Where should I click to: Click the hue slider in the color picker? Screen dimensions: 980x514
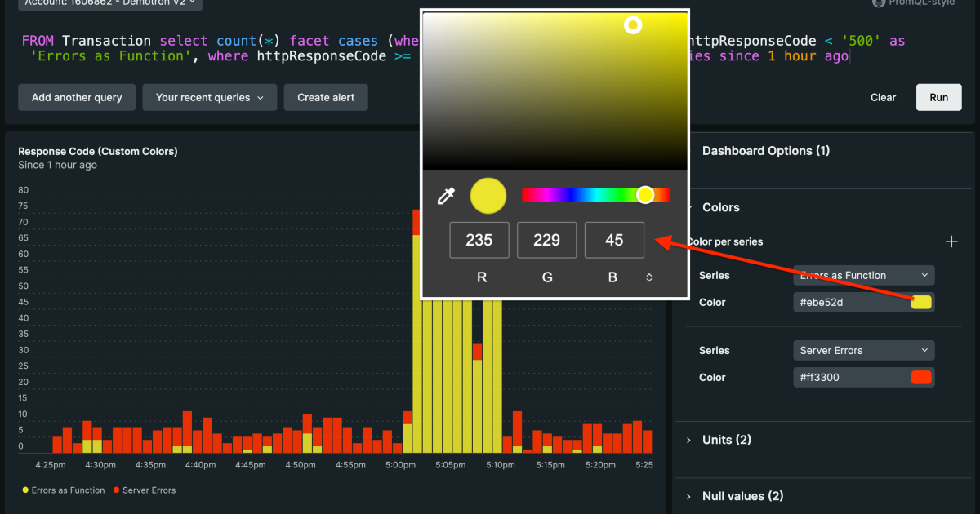pyautogui.click(x=596, y=194)
